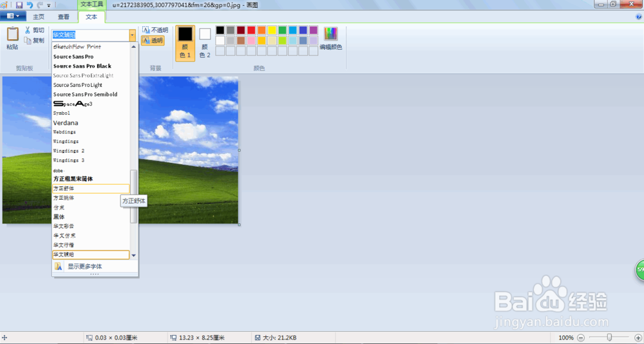The width and height of the screenshot is (644, 344).
Task: Click the zoom in plus button
Action: pos(638,338)
